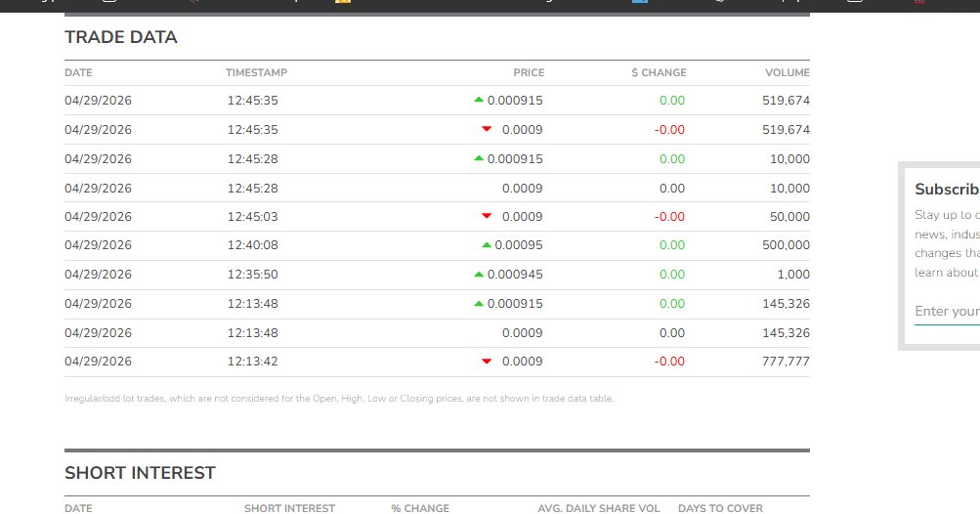Select timestamp 12:13:42
The width and height of the screenshot is (980, 514).
tap(252, 362)
